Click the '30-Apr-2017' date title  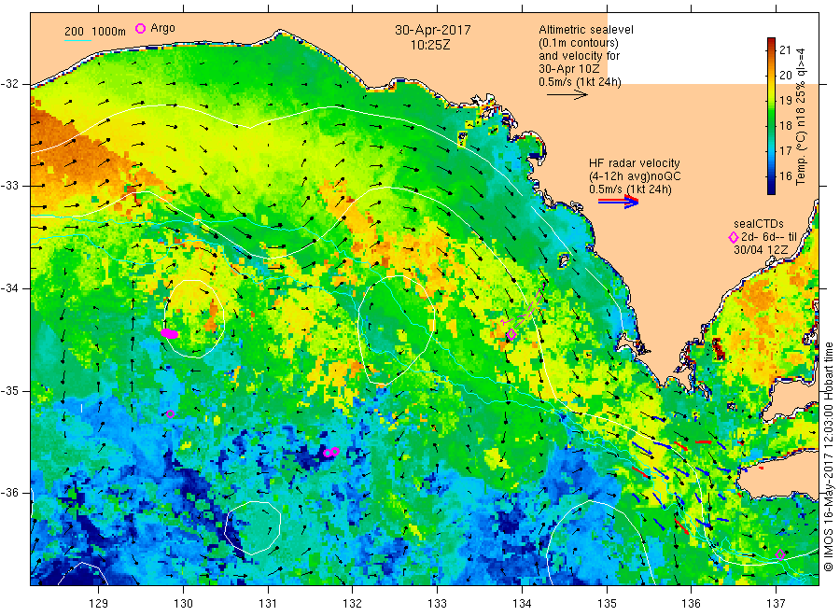pos(433,30)
